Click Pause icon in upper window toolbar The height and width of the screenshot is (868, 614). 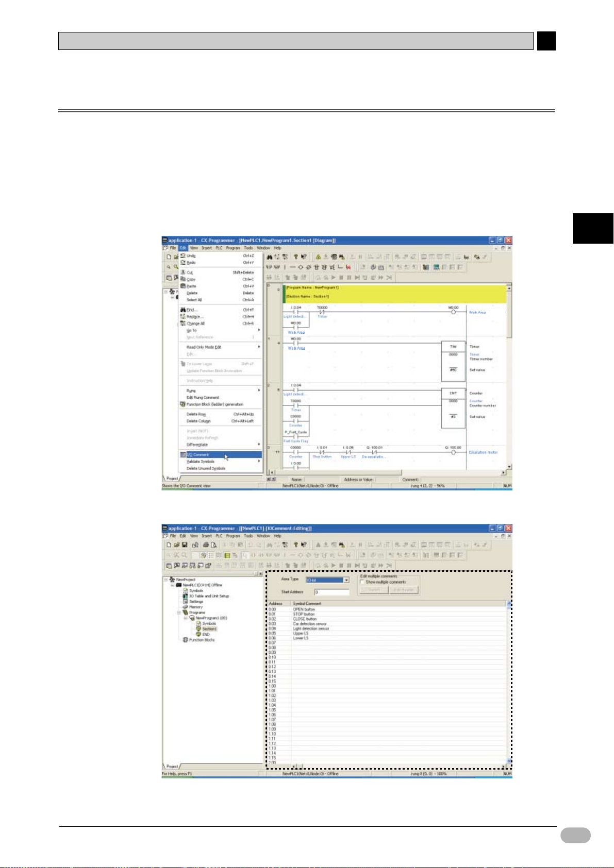pos(349,277)
